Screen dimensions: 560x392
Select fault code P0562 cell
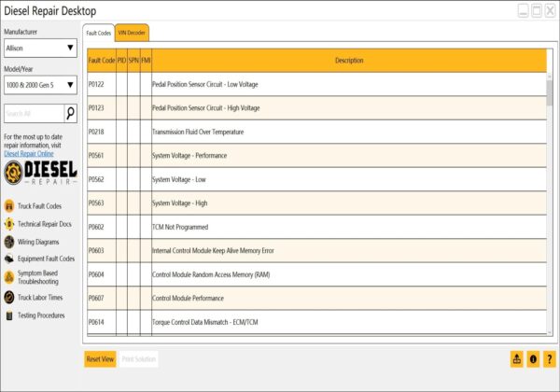102,179
